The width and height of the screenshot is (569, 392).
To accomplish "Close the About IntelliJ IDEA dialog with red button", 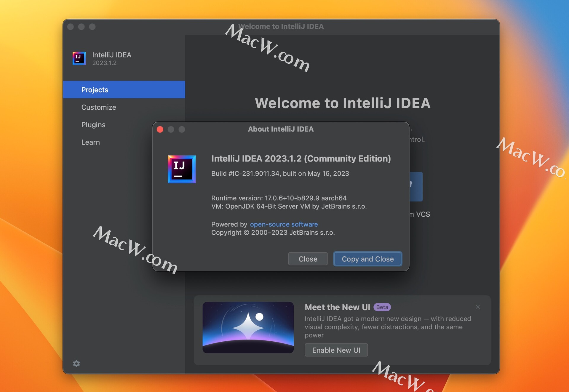I will pyautogui.click(x=160, y=129).
